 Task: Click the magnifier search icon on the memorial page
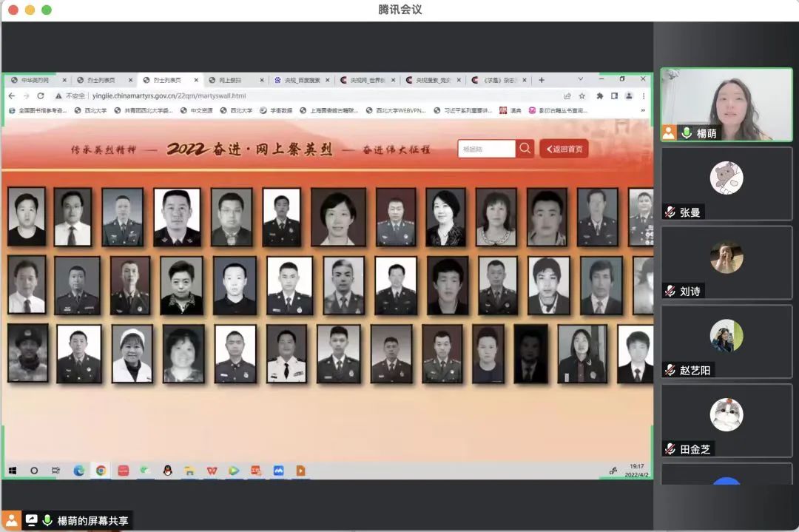pos(525,149)
